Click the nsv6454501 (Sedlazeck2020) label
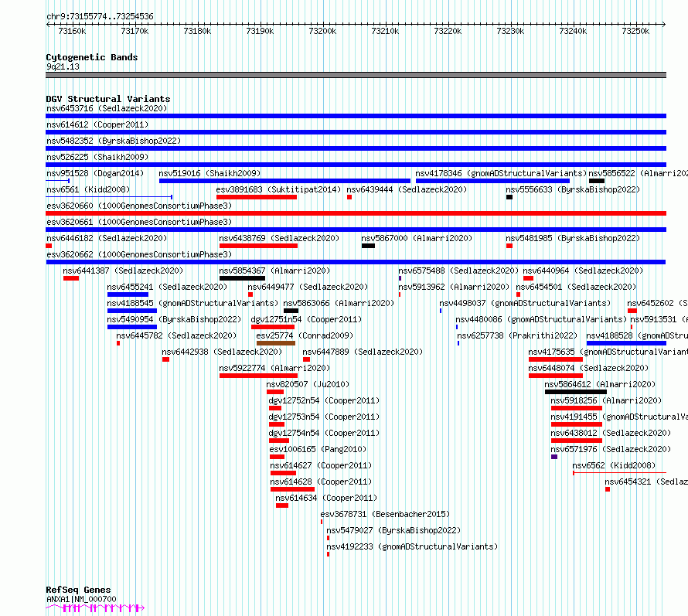 576,287
